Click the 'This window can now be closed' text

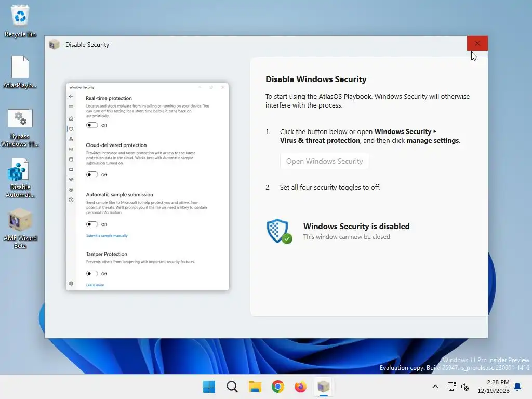click(347, 237)
